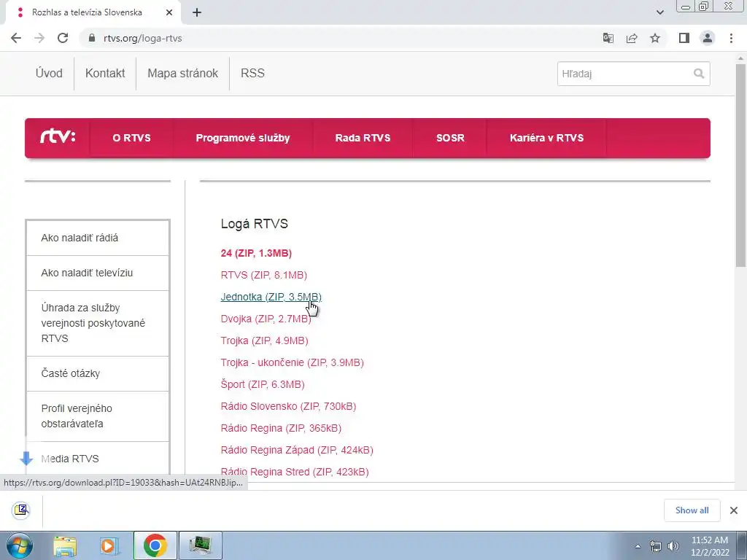Open Google Translate icon in address bar

pos(608,38)
